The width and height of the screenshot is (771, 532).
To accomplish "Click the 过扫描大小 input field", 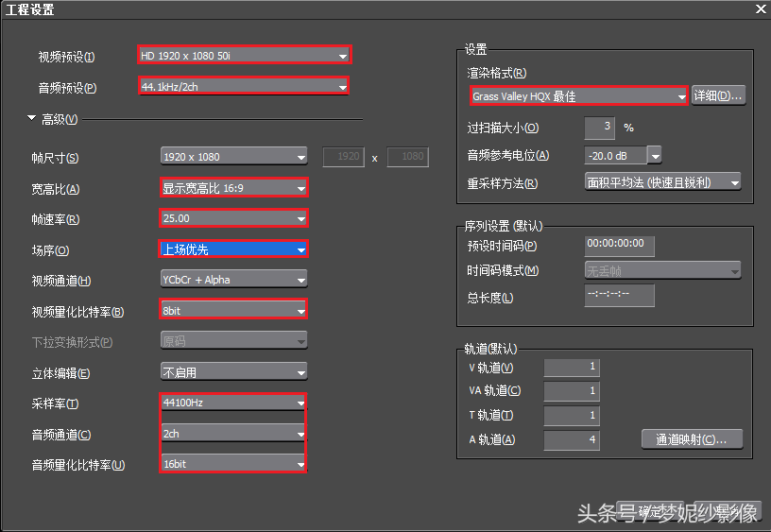I will coord(600,127).
